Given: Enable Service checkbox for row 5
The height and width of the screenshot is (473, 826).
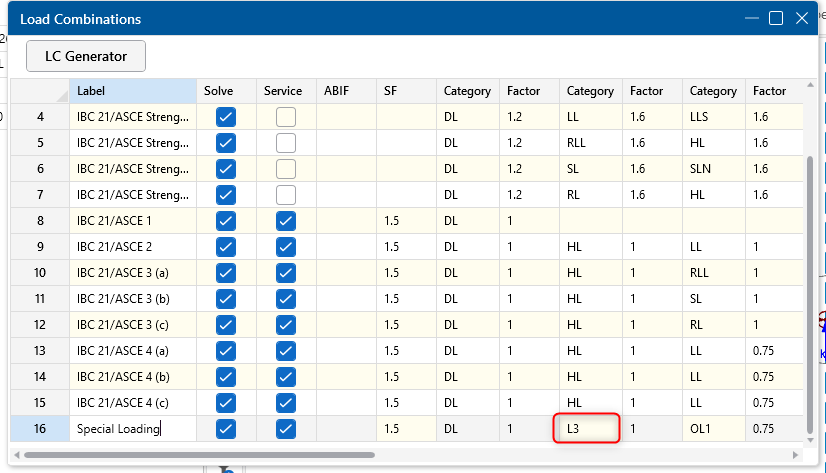Looking at the screenshot, I should [x=286, y=142].
